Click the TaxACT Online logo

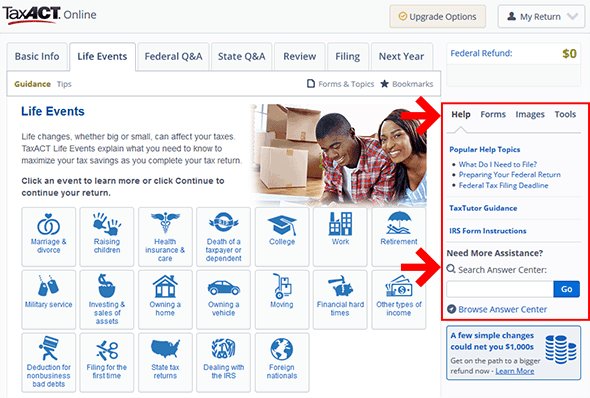[x=49, y=15]
